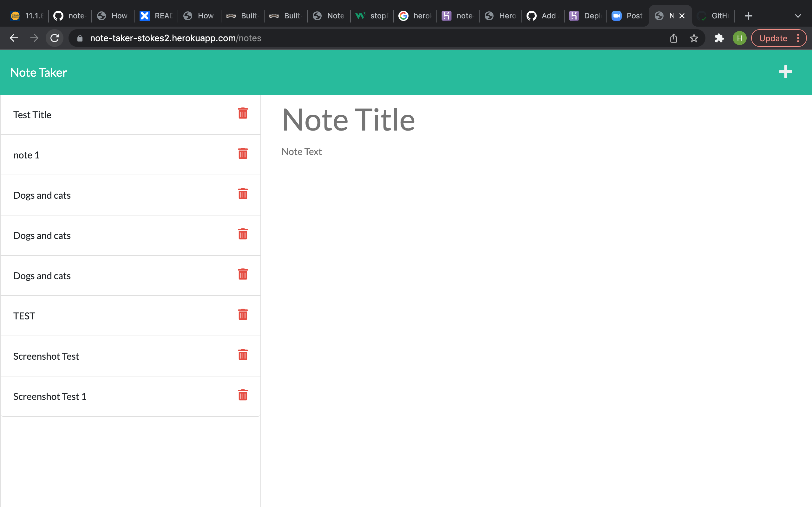The width and height of the screenshot is (812, 507).
Task: Click the Note Title input field
Action: coord(348,120)
